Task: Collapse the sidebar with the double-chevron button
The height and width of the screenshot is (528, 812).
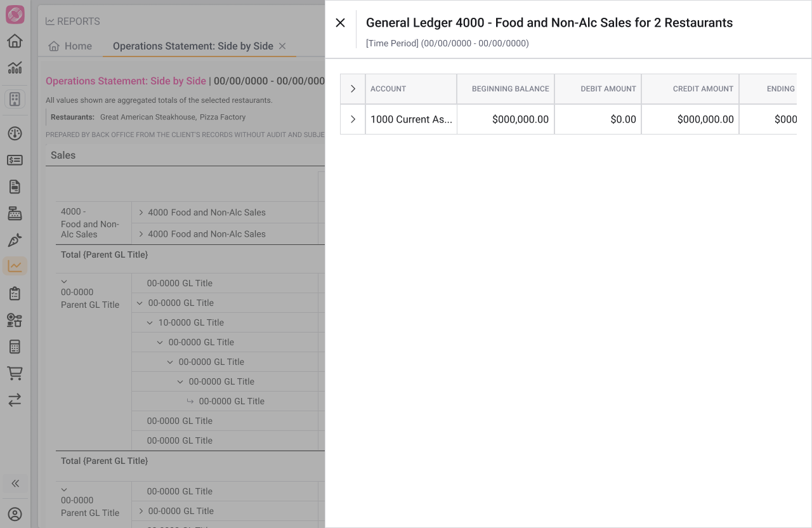Action: pyautogui.click(x=15, y=484)
